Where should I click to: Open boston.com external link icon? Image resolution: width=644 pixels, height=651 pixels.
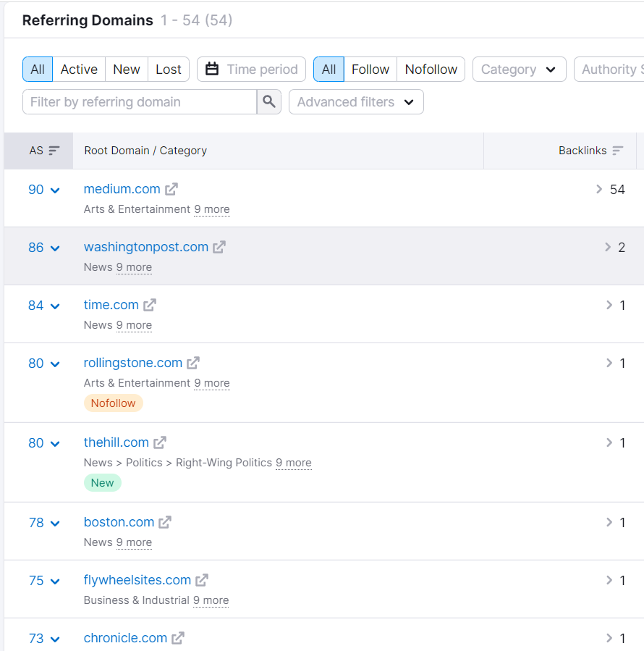coord(165,522)
